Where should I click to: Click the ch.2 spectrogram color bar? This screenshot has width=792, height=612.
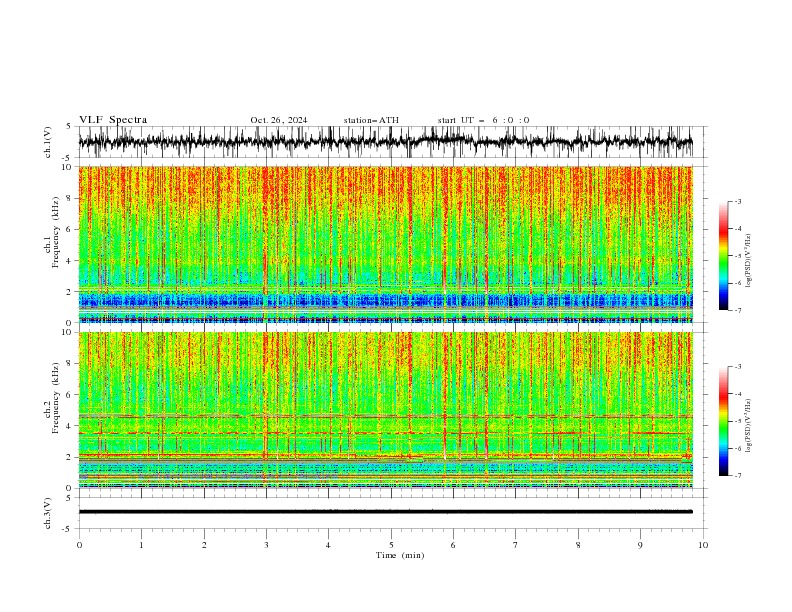[723, 421]
